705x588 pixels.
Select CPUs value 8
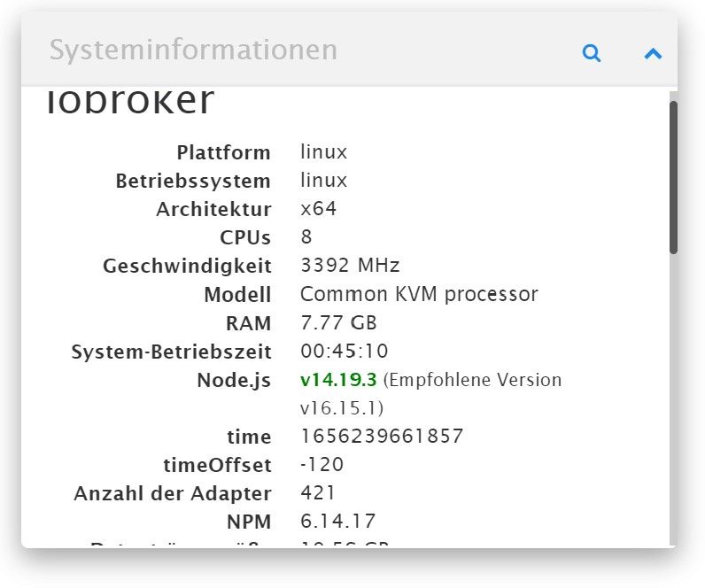pos(306,237)
